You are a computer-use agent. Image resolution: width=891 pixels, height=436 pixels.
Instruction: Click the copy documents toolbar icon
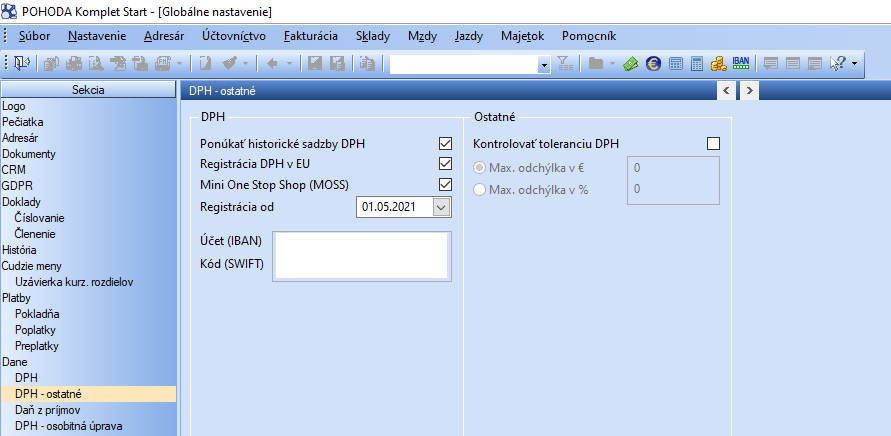tap(52, 64)
